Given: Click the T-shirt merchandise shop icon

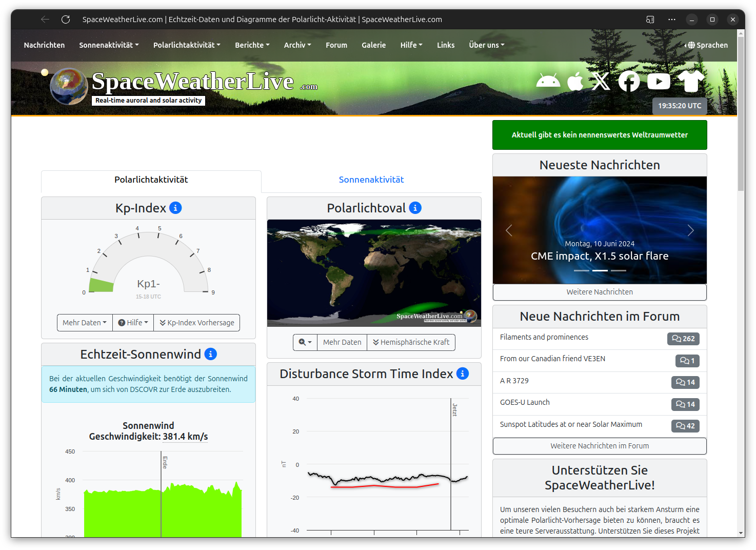Looking at the screenshot, I should (x=691, y=81).
